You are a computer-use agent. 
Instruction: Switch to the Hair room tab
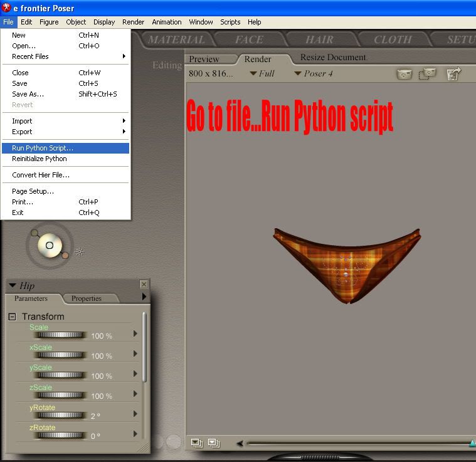click(x=319, y=39)
